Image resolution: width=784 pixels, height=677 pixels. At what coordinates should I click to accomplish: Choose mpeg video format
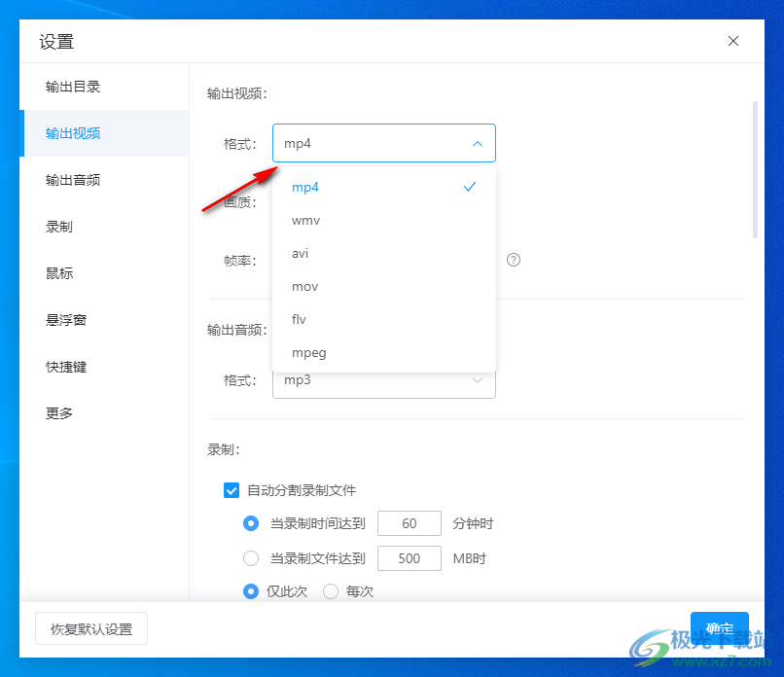(x=384, y=352)
